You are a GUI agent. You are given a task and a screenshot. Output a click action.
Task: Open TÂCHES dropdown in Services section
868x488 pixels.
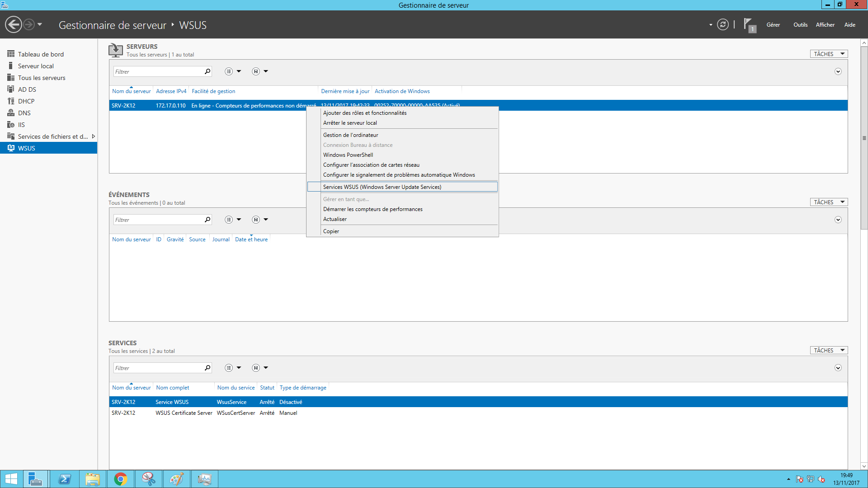tap(829, 350)
